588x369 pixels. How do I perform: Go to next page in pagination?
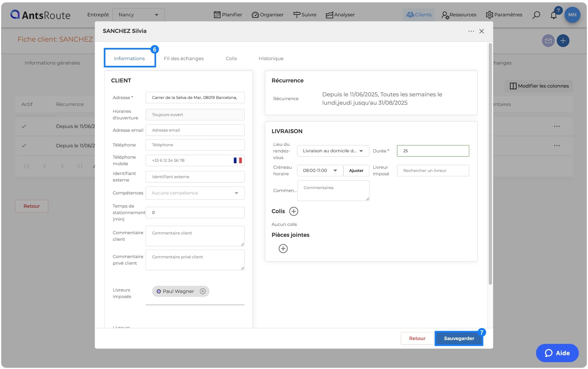[x=62, y=166]
